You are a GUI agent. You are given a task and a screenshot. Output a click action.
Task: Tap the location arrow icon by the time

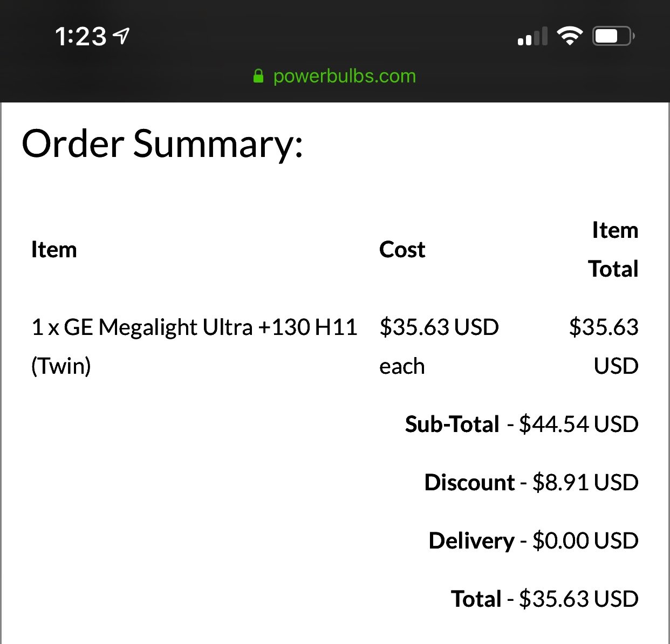tap(121, 36)
